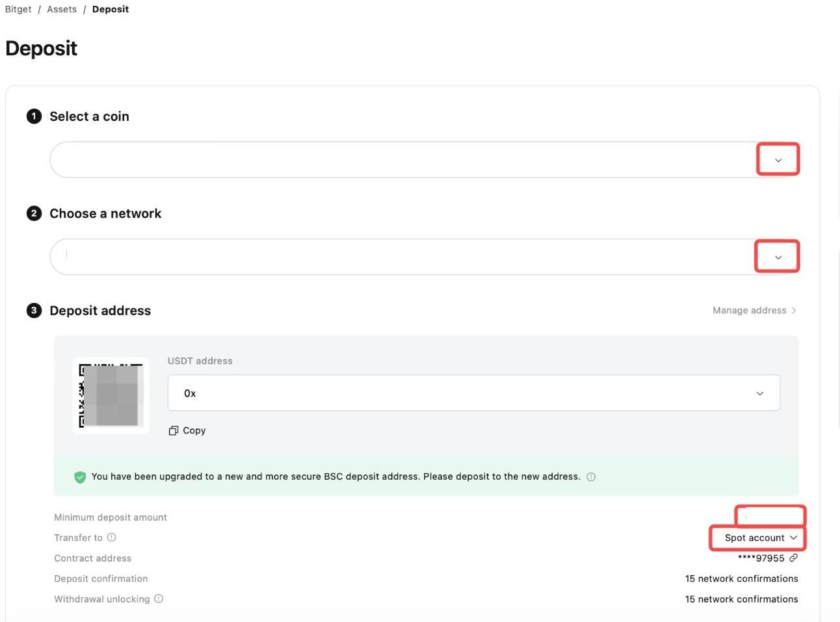
Task: Go to Bitget breadcrumb link
Action: (x=18, y=9)
